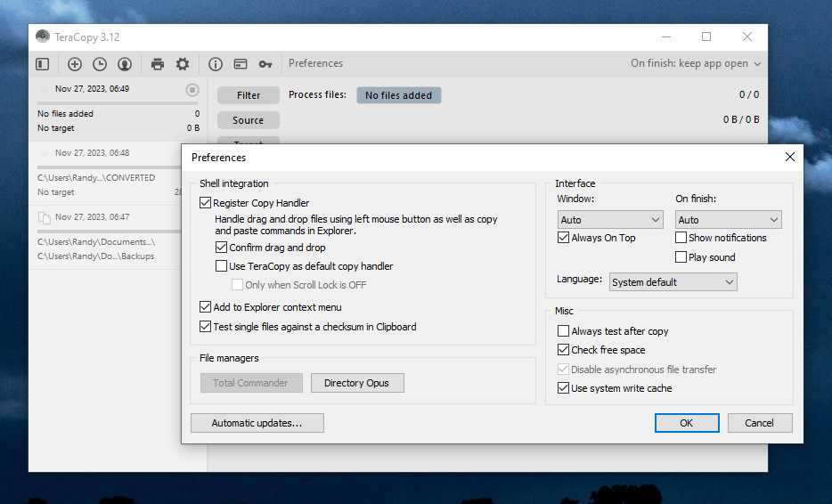This screenshot has height=504, width=832.
Task: Toggle Add to Explorer context menu
Action: point(206,306)
